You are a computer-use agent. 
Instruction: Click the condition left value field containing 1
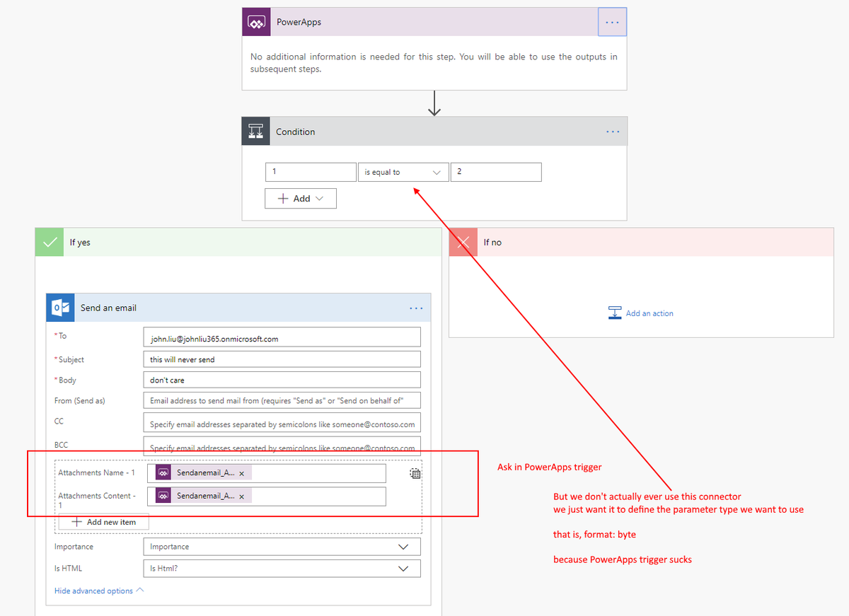[311, 173]
